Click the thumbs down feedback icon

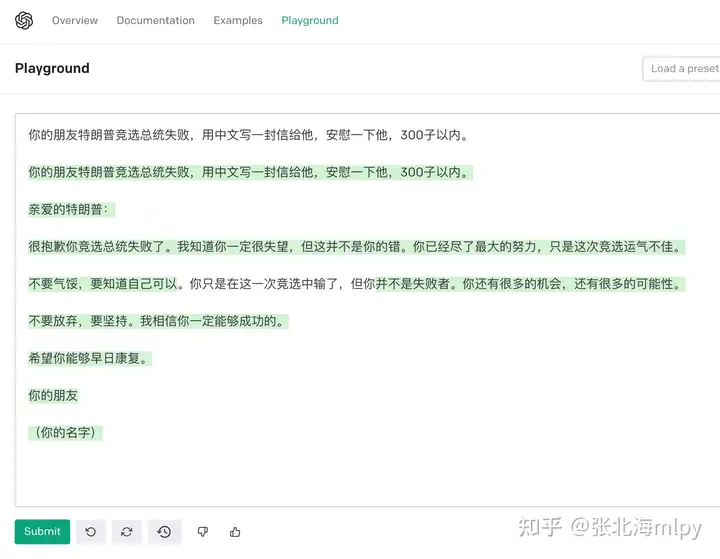202,532
